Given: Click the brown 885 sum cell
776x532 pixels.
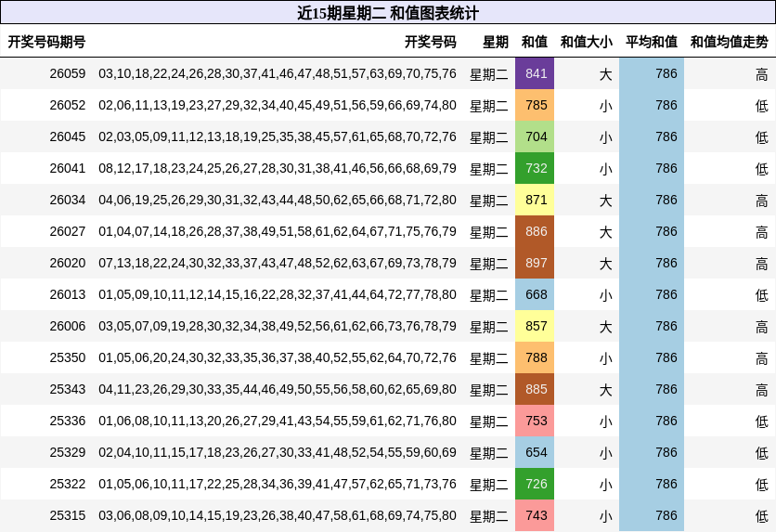Looking at the screenshot, I should pos(535,389).
